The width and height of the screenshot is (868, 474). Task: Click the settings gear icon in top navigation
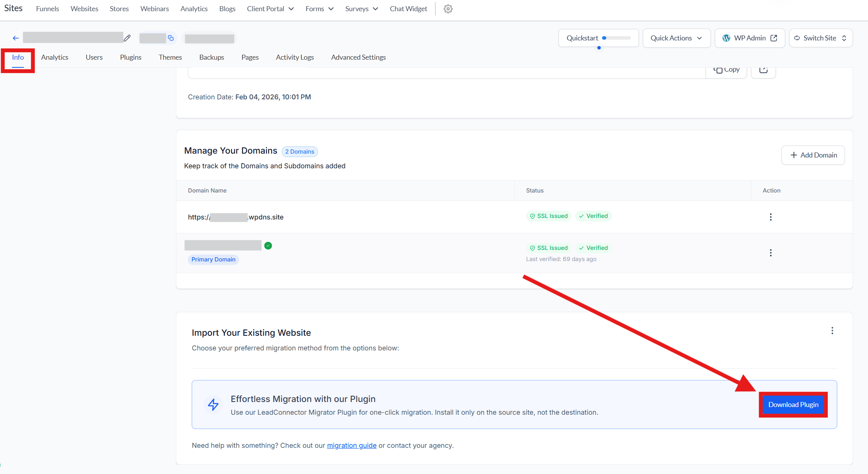448,9
